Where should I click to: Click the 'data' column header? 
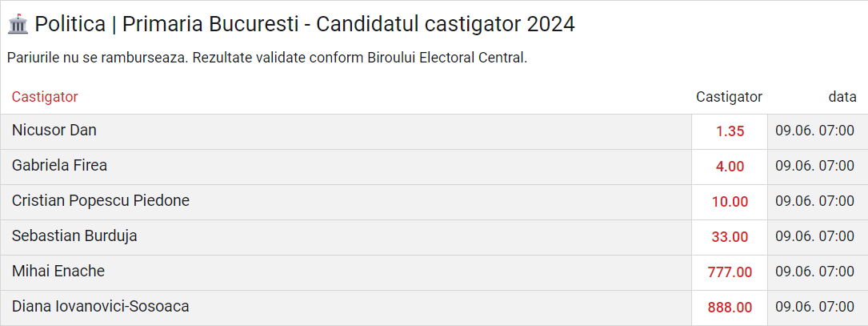[842, 97]
